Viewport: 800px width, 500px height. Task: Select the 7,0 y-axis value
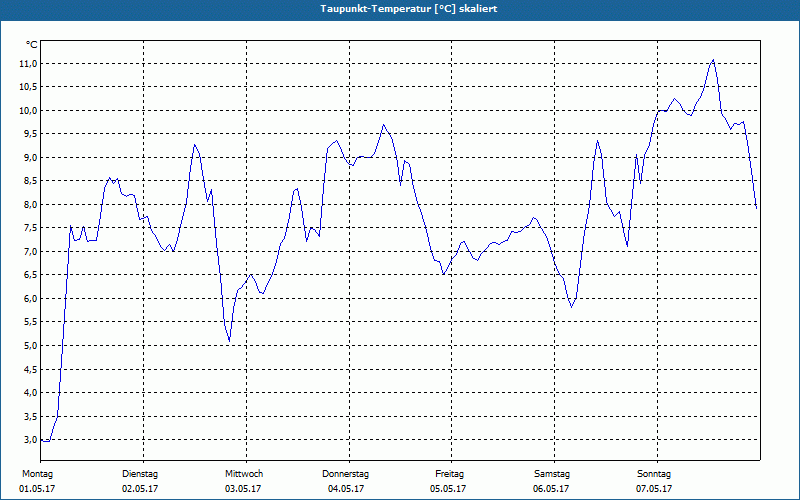30,252
